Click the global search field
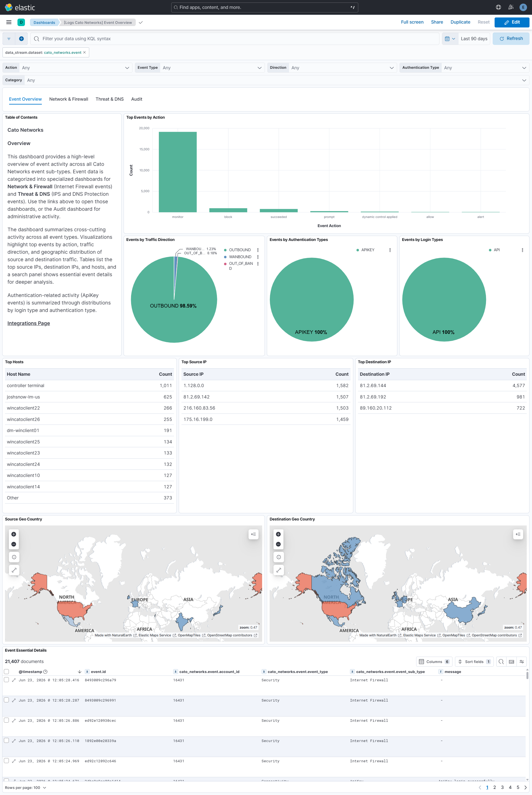532x795 pixels. (x=265, y=7)
